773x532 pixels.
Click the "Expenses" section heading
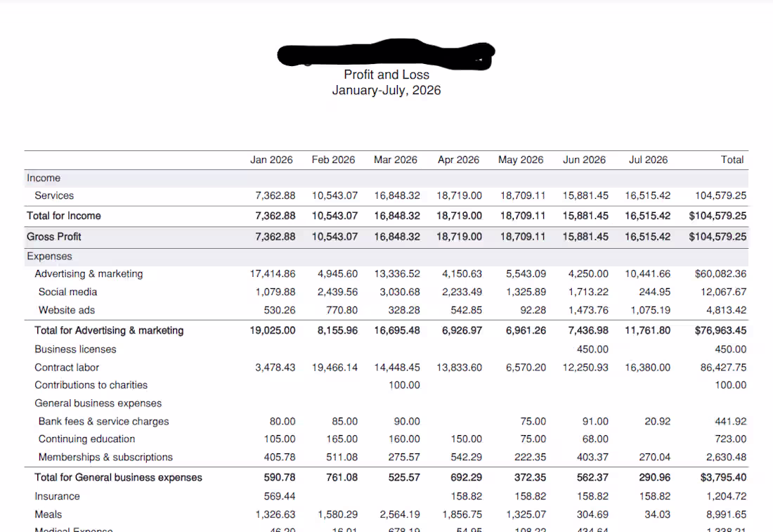[x=49, y=257]
